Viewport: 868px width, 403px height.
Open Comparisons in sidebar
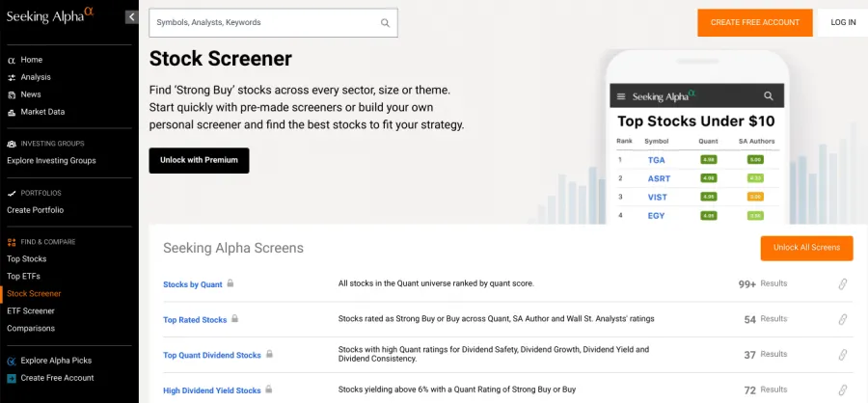(x=31, y=328)
